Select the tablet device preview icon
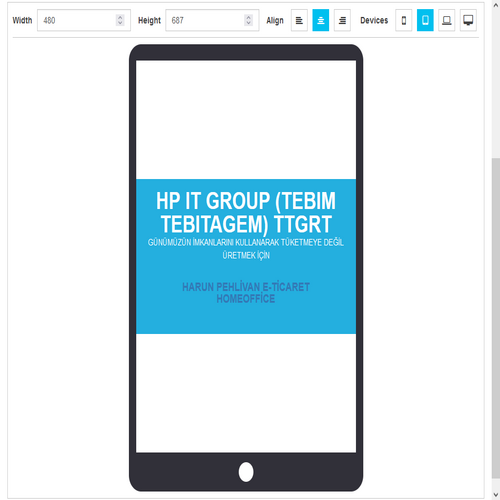 425,20
